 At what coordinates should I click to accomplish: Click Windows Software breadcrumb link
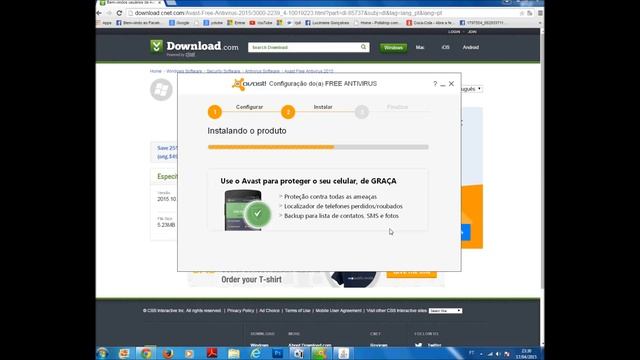pyautogui.click(x=184, y=71)
